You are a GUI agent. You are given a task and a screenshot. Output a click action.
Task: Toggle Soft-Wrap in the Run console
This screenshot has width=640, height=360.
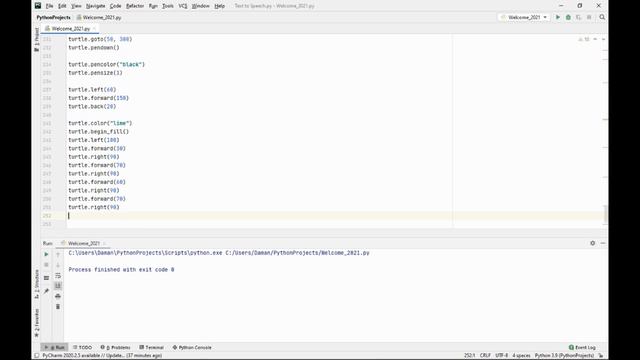pyautogui.click(x=58, y=276)
